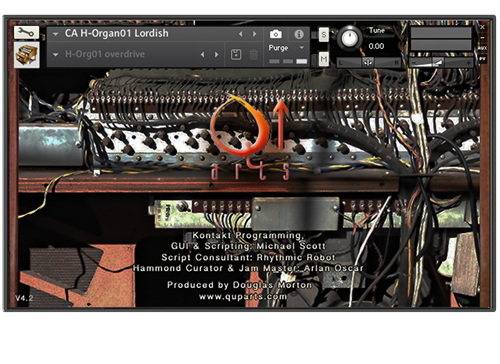Click GUI & Scripting: Michael Scott credit
The image size is (500, 364).
(x=248, y=246)
